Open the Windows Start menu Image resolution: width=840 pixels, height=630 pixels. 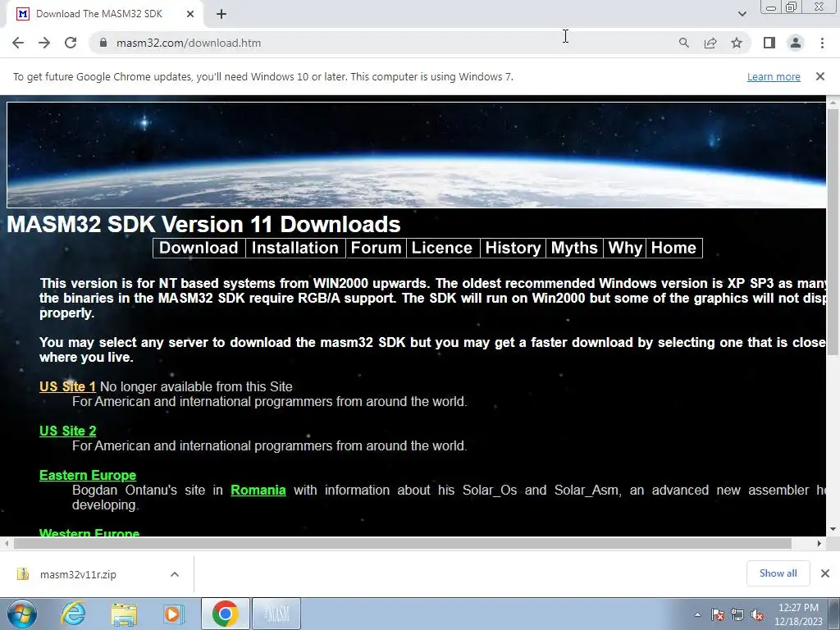pos(21,614)
